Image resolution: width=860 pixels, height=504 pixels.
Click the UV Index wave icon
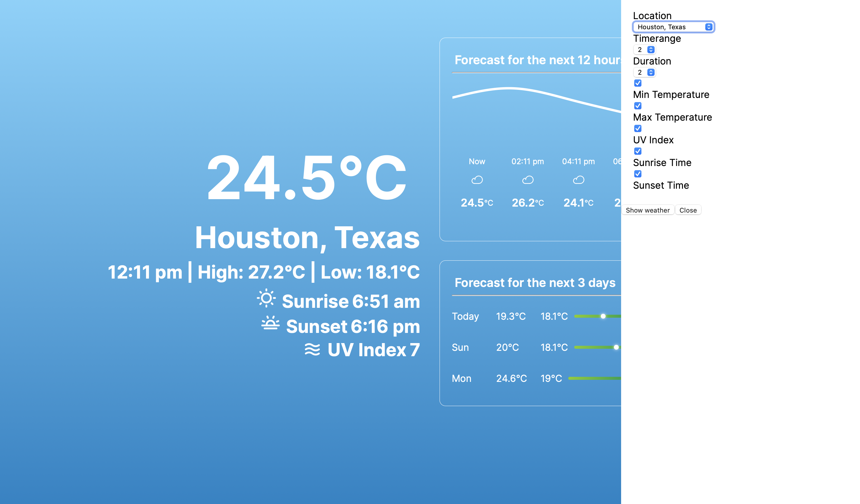tap(312, 349)
